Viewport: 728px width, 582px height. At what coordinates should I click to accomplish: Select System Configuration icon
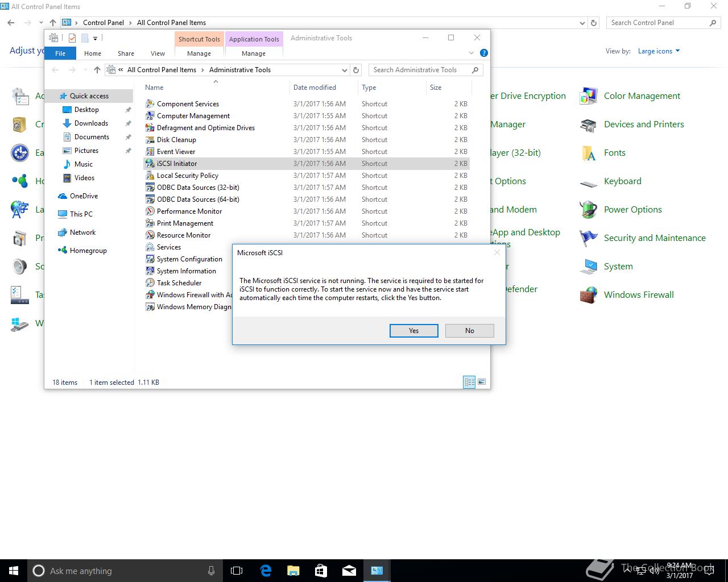coord(150,259)
